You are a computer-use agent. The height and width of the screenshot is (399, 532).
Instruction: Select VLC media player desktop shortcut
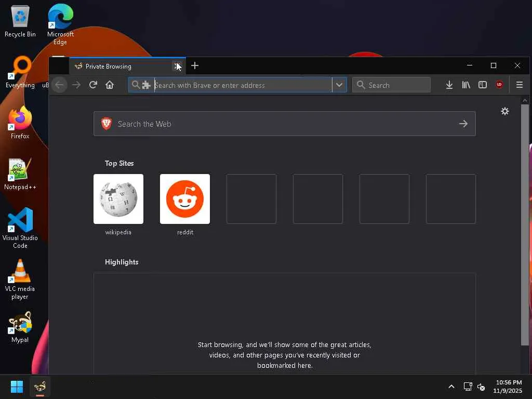click(x=20, y=279)
